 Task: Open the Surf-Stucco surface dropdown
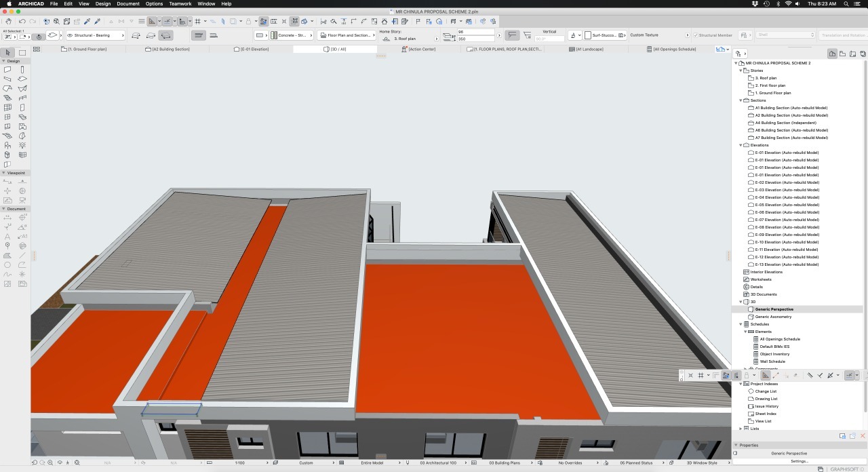(x=604, y=35)
